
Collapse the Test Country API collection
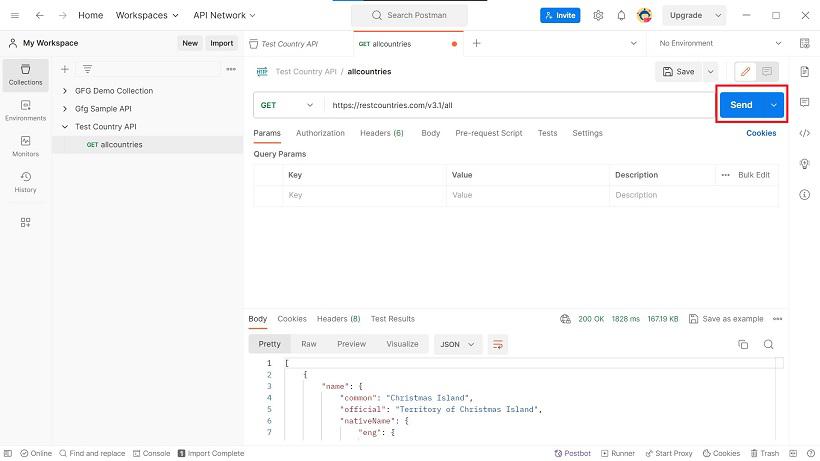point(65,126)
